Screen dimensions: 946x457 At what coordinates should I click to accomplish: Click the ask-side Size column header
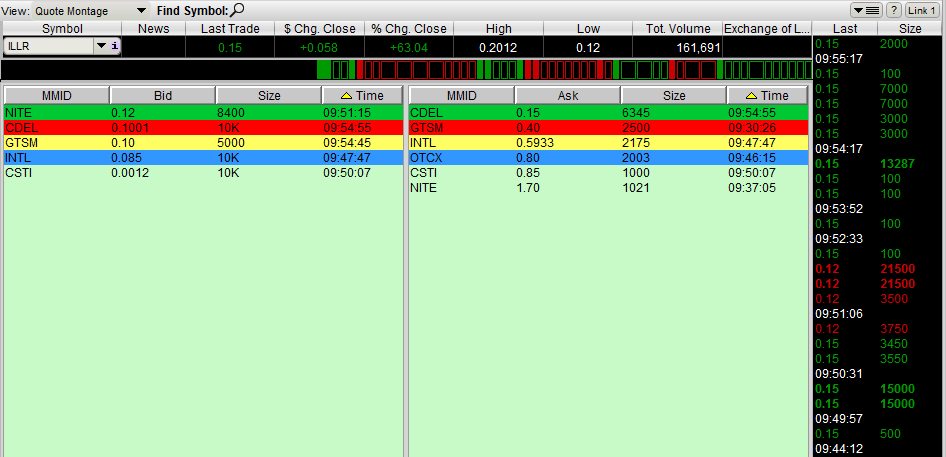pos(674,95)
